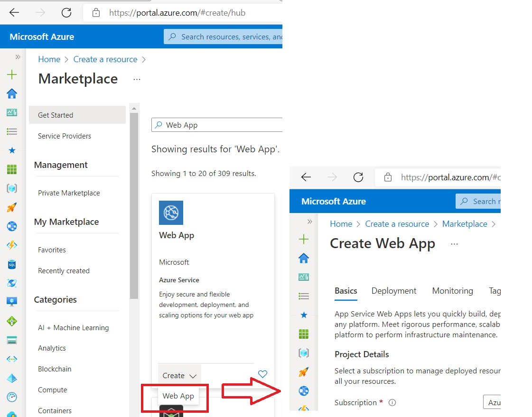
Task: Click Microsoft Azure logo in Marketplace window
Action: pos(42,37)
